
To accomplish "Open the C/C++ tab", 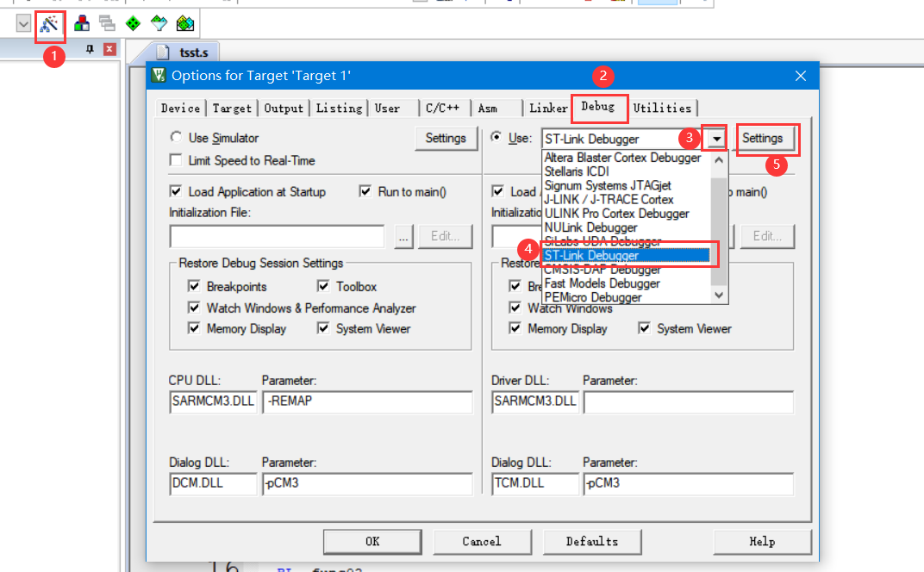I will coord(442,109).
